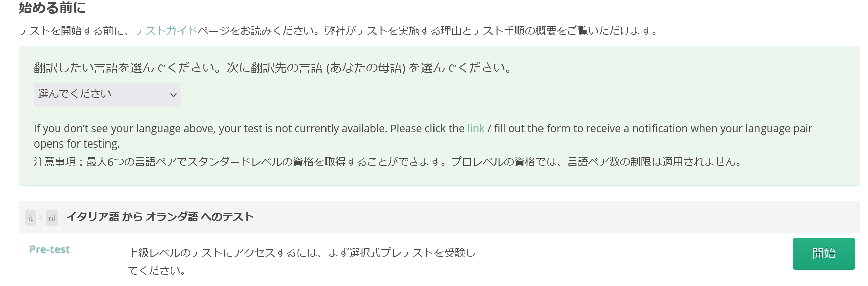Click the "nl" target language badge

[52, 218]
